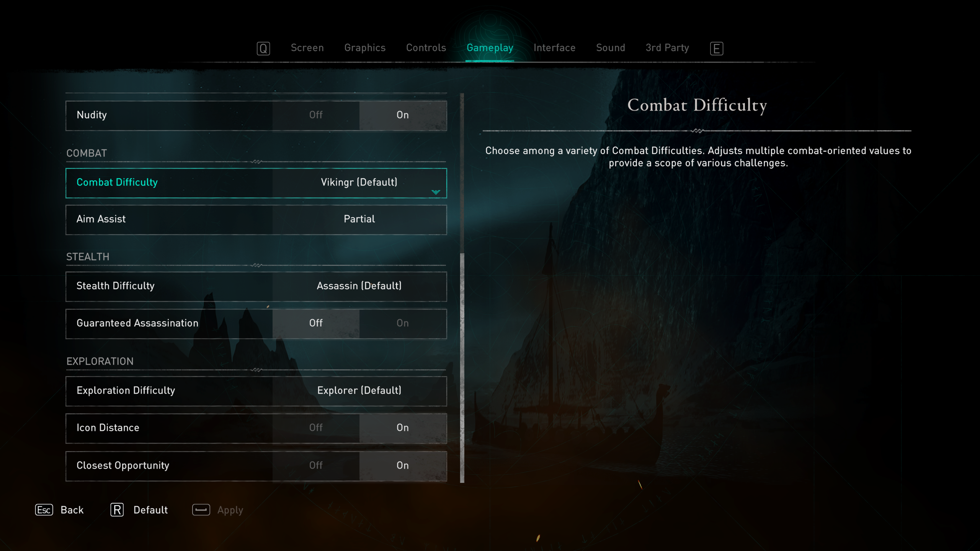
Task: Toggle Closest Opportunity to Off
Action: click(315, 466)
